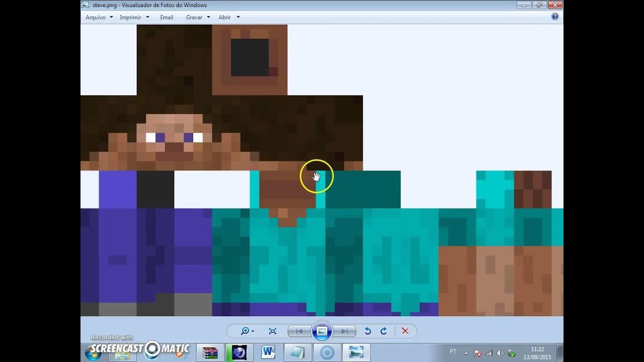Switch to Microsoft Word in taskbar
Viewport: 644px width, 362px height.
point(268,352)
